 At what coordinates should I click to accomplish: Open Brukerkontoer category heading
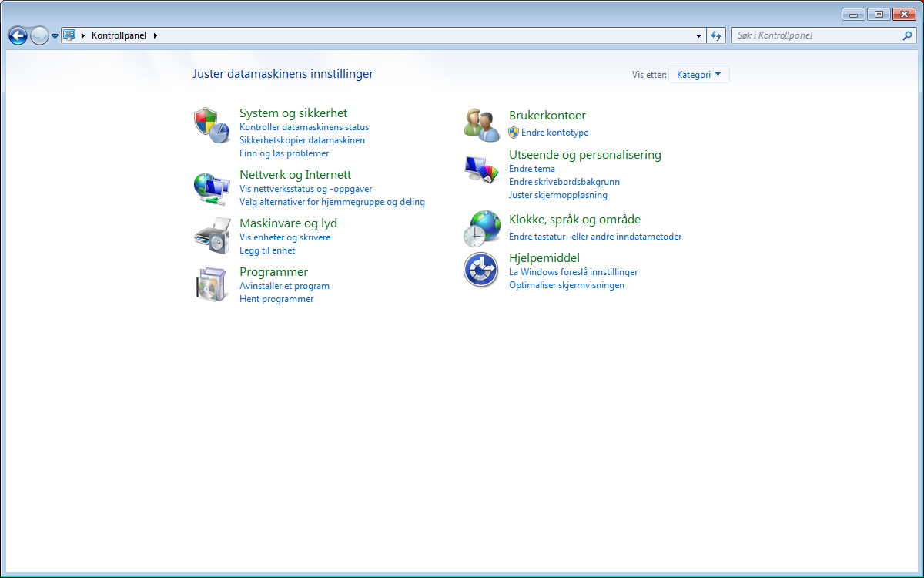[x=547, y=116]
